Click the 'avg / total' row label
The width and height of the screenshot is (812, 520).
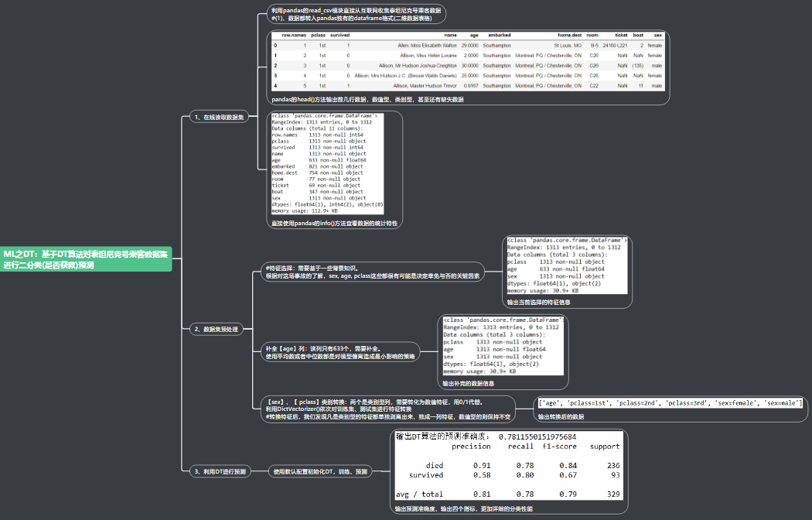tap(419, 494)
